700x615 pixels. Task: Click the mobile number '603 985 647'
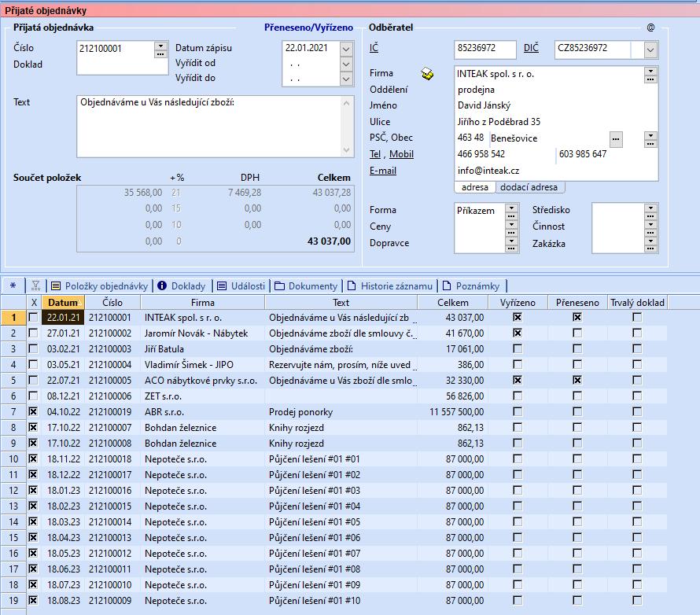point(583,154)
